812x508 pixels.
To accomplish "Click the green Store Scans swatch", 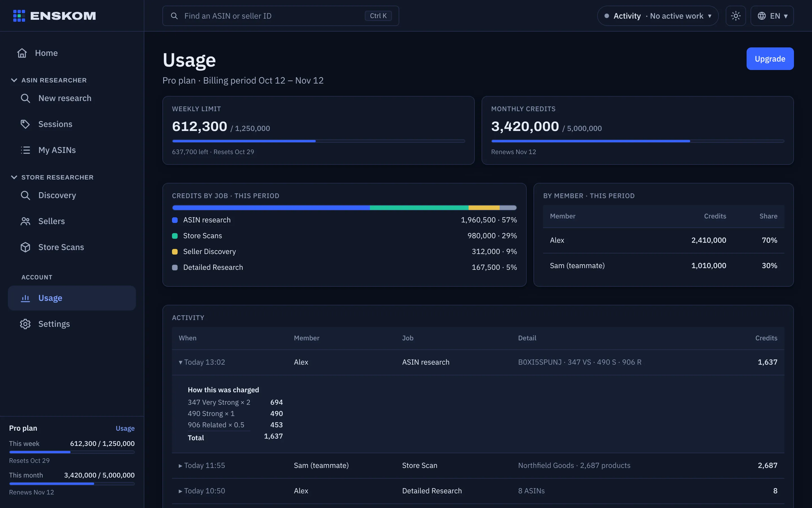I will 175,236.
